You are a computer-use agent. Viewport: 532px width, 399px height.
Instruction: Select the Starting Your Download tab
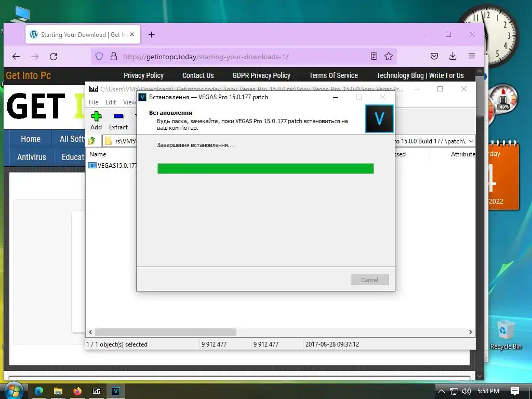click(x=83, y=34)
